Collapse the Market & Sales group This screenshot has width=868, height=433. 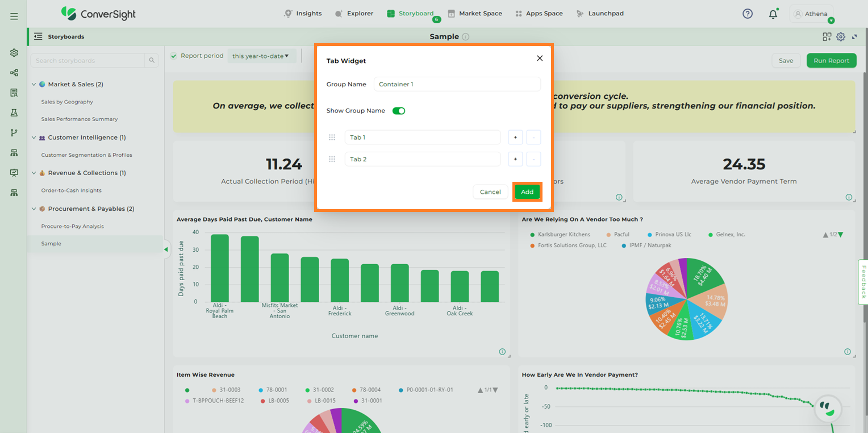click(34, 85)
